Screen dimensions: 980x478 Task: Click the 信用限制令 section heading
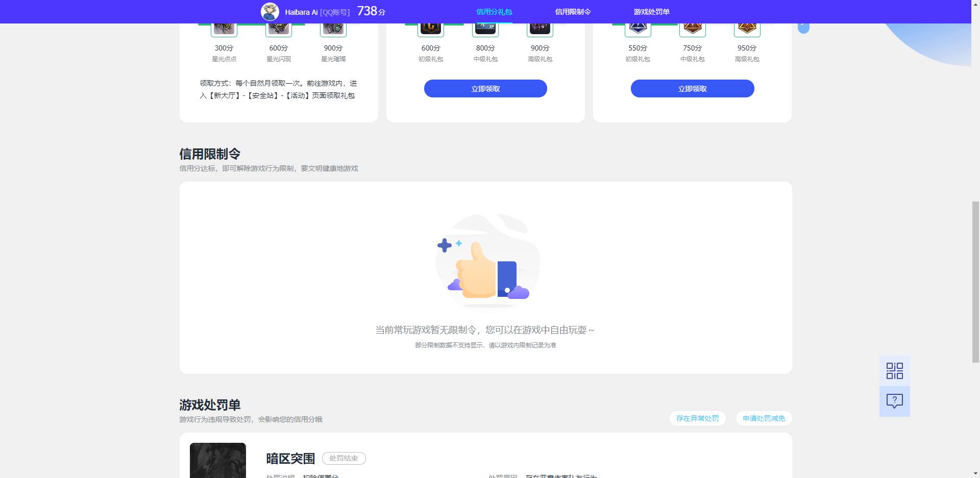click(210, 154)
